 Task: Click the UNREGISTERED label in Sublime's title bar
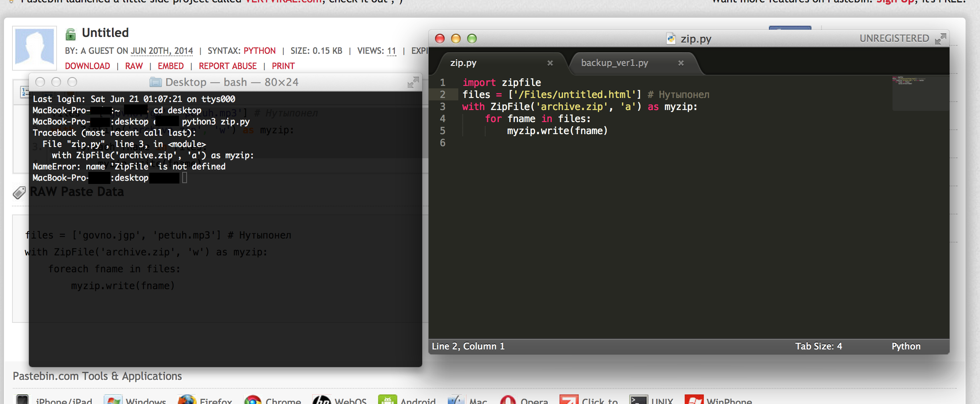pos(894,39)
